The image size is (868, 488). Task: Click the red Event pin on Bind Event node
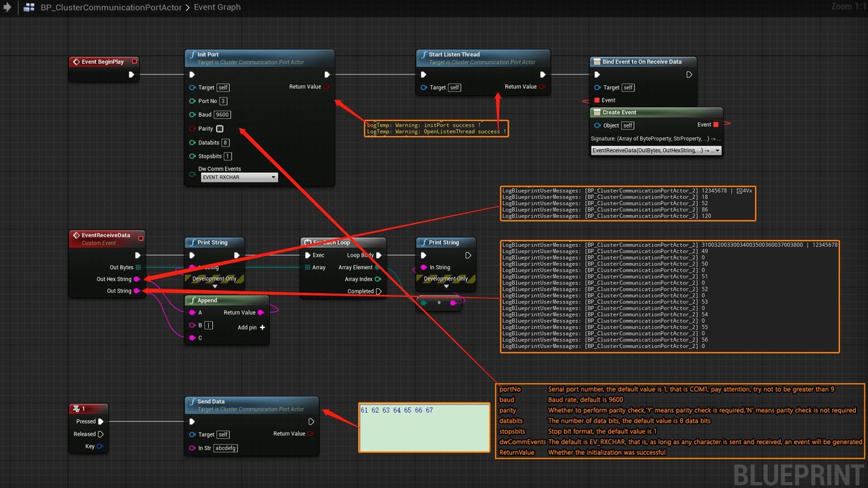(597, 100)
